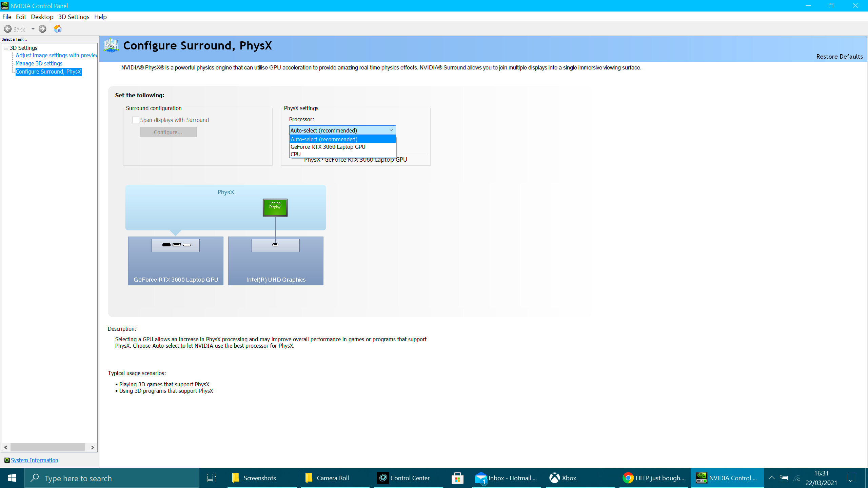Screen dimensions: 868x488
Task: Click the NVIDIA Control Panel title icon
Action: click(5, 6)
